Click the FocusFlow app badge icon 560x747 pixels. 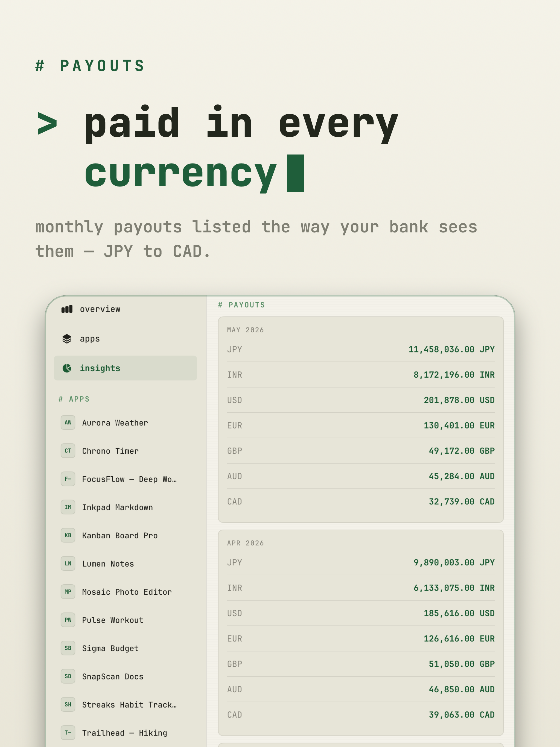(68, 479)
